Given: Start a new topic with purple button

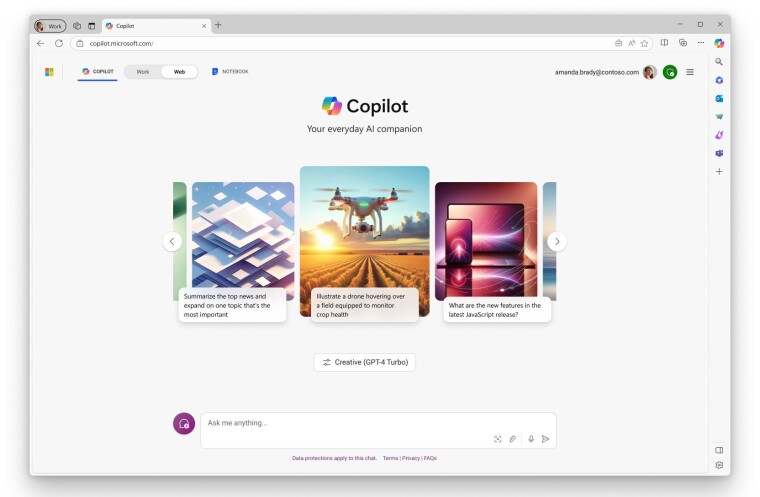Looking at the screenshot, I should tap(184, 423).
